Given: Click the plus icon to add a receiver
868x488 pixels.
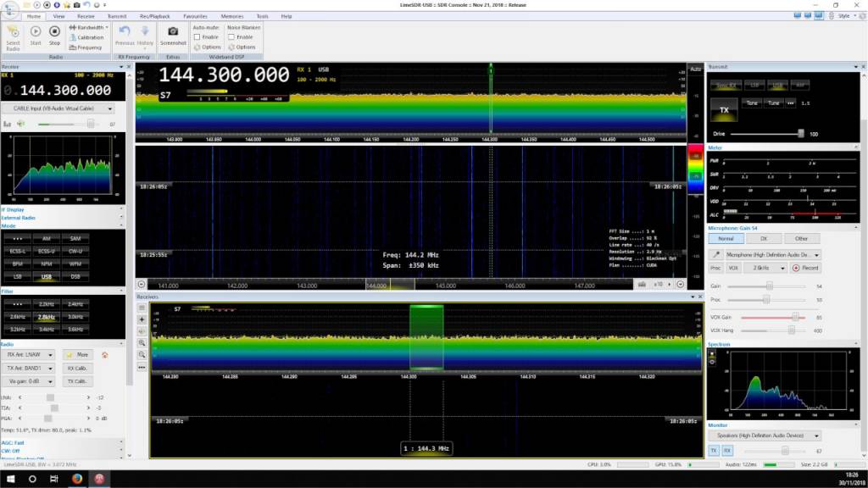Looking at the screenshot, I should (142, 319).
